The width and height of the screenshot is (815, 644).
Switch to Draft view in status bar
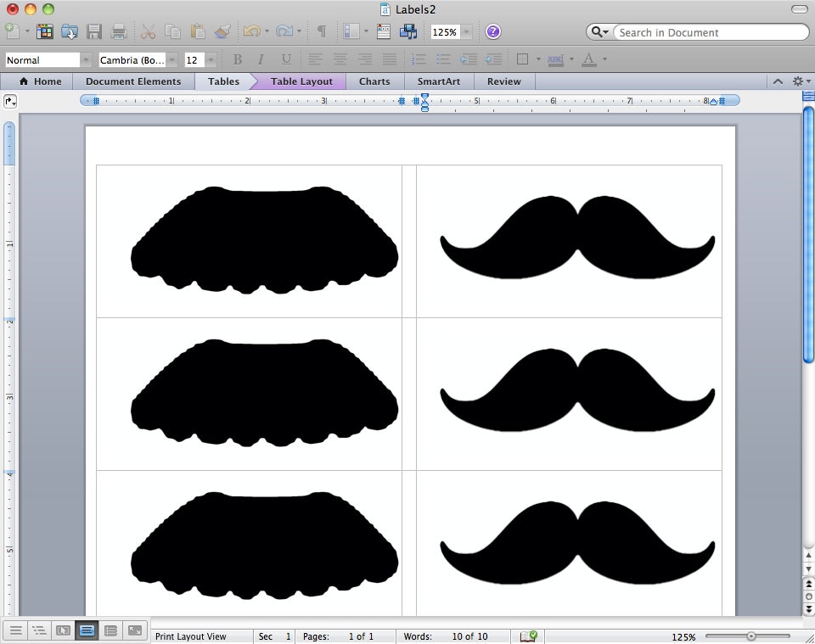tap(17, 634)
